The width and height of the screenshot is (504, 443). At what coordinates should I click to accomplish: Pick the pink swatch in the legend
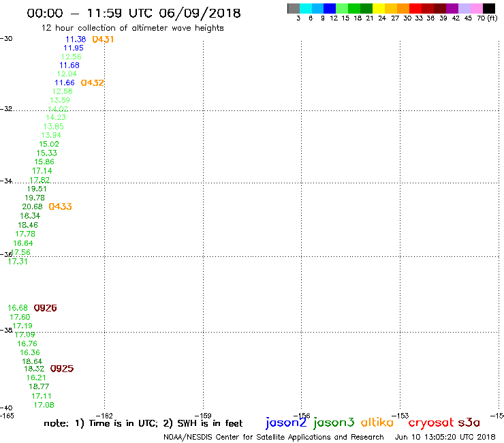[477, 8]
